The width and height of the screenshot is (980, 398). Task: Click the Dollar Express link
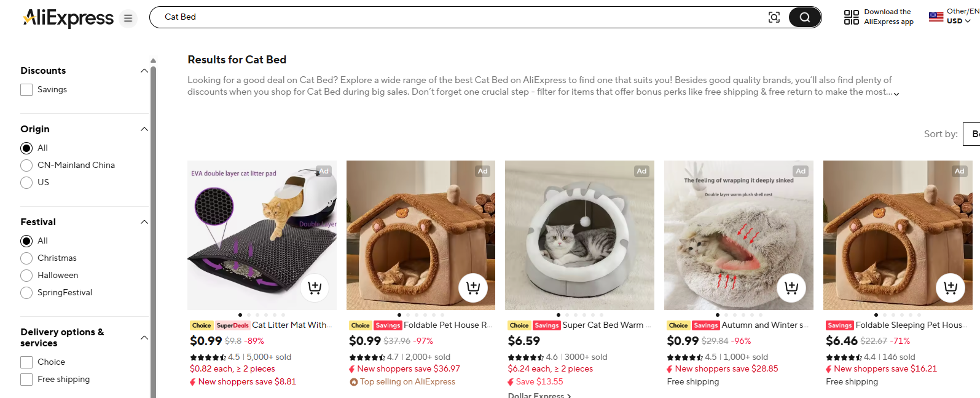point(537,394)
